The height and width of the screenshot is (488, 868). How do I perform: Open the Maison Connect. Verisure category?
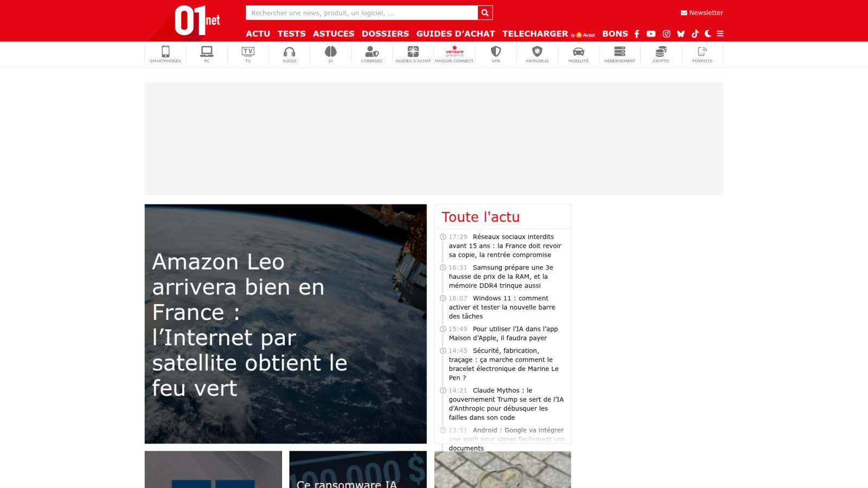[x=455, y=54]
